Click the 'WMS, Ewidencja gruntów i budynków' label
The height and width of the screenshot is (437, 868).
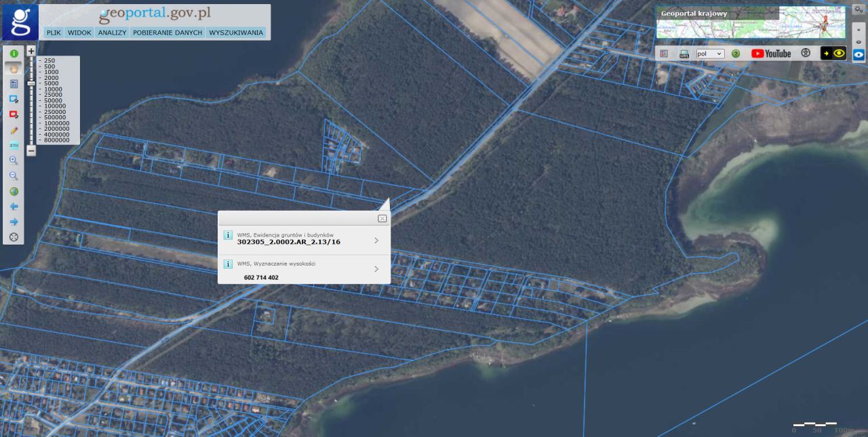pyautogui.click(x=285, y=234)
